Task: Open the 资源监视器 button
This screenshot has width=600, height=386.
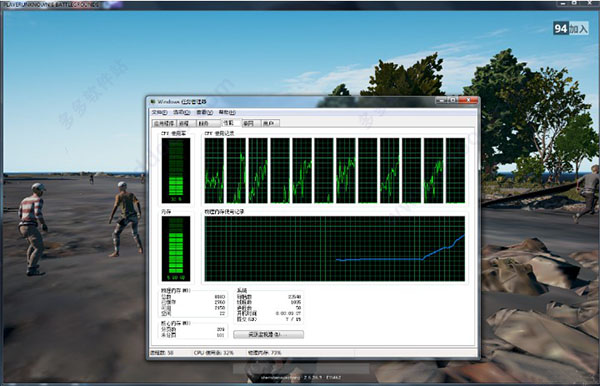Action: point(269,334)
